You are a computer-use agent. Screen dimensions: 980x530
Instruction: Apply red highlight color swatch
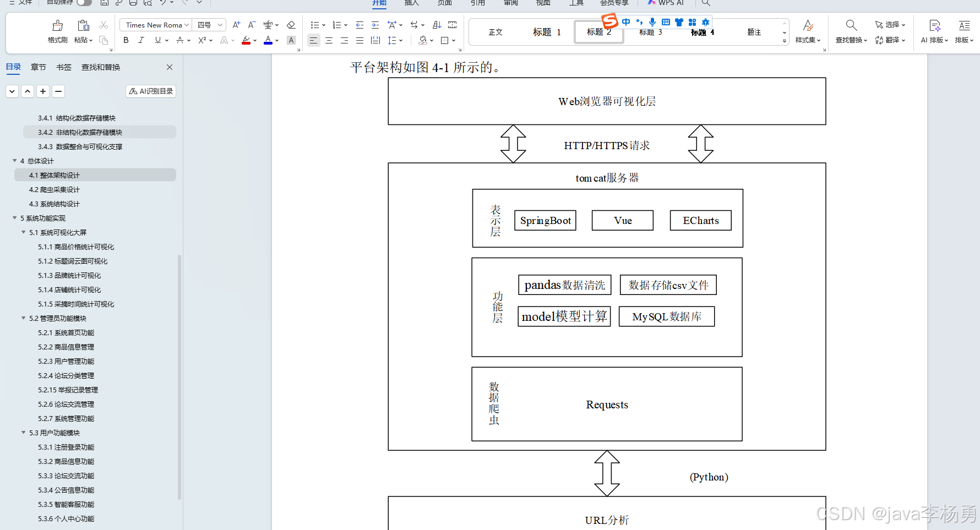coord(246,40)
